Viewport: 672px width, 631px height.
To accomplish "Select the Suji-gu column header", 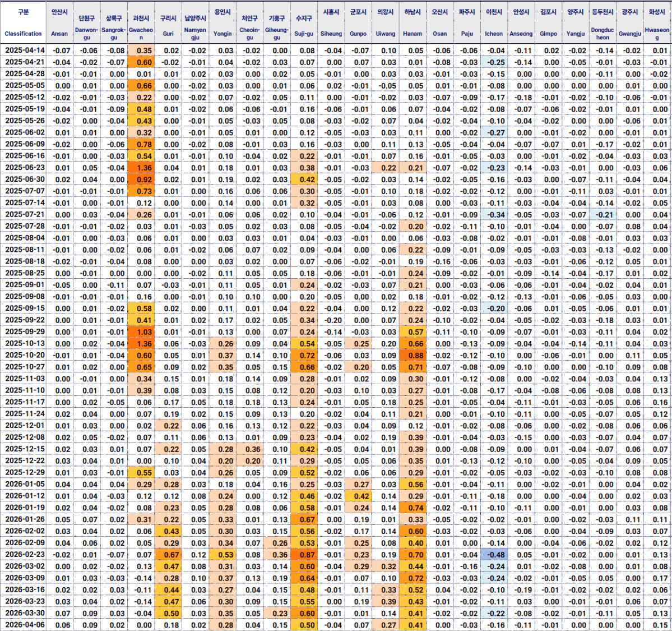I will tap(304, 22).
